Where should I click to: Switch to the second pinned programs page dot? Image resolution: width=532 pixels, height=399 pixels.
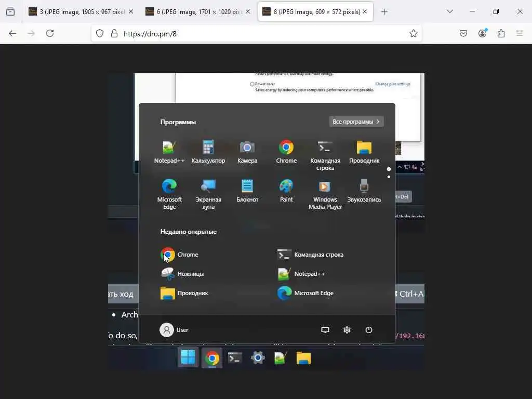tap(389, 177)
